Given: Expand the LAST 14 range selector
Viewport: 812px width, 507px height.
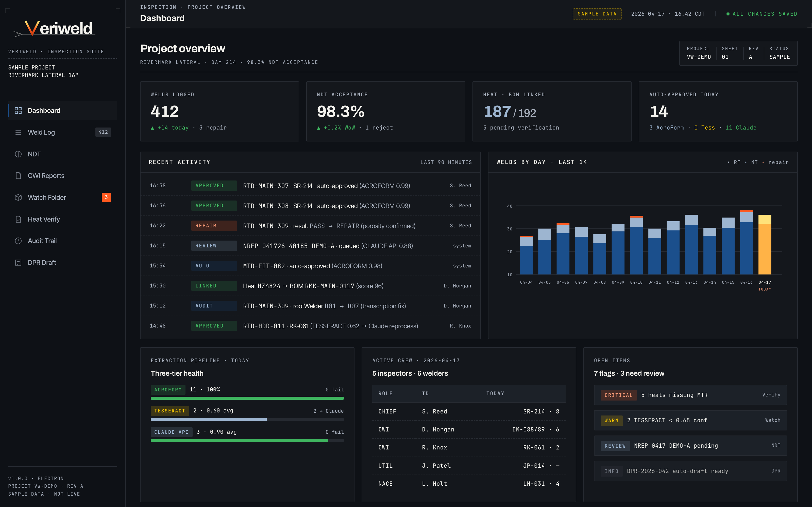Looking at the screenshot, I should (x=573, y=162).
